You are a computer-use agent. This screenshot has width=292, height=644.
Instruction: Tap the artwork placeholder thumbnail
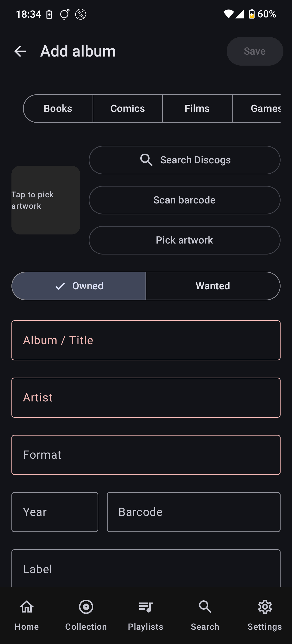point(46,200)
